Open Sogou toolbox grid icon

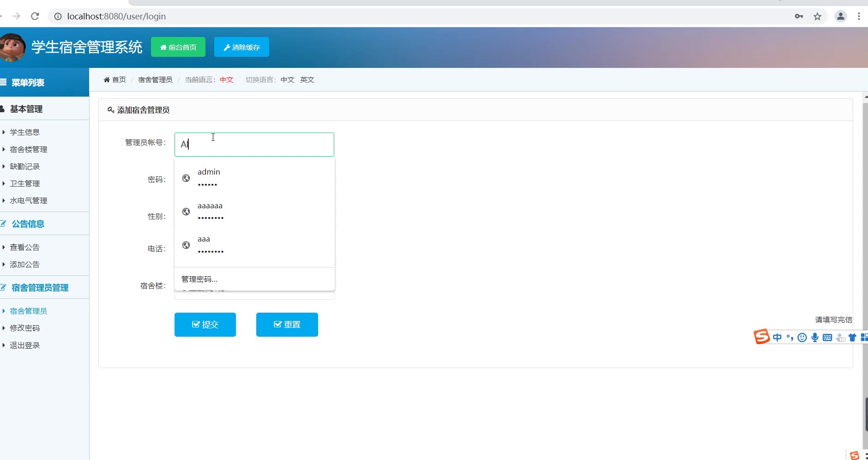(x=864, y=338)
